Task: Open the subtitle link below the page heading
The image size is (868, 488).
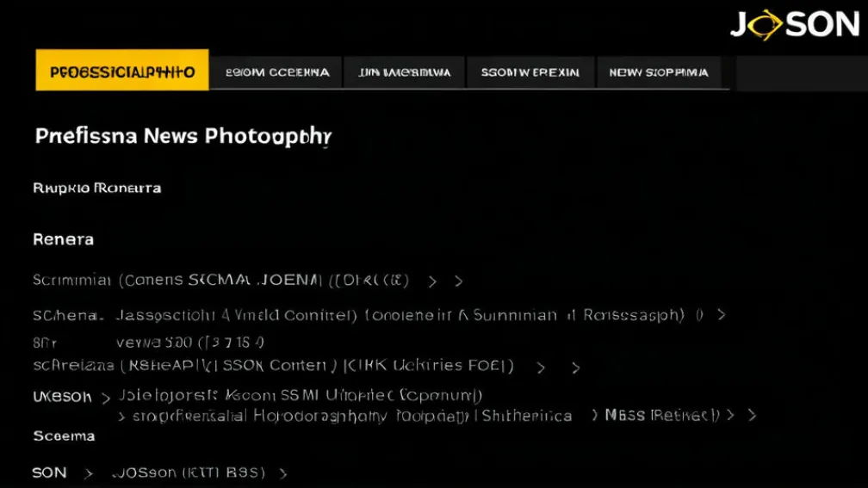Action: (96, 188)
